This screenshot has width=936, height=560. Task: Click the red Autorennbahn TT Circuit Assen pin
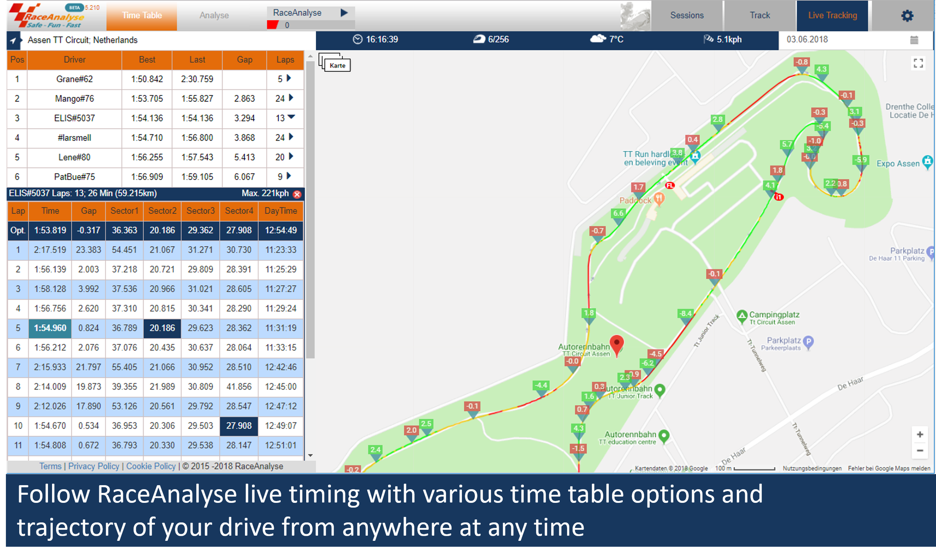[x=617, y=346]
